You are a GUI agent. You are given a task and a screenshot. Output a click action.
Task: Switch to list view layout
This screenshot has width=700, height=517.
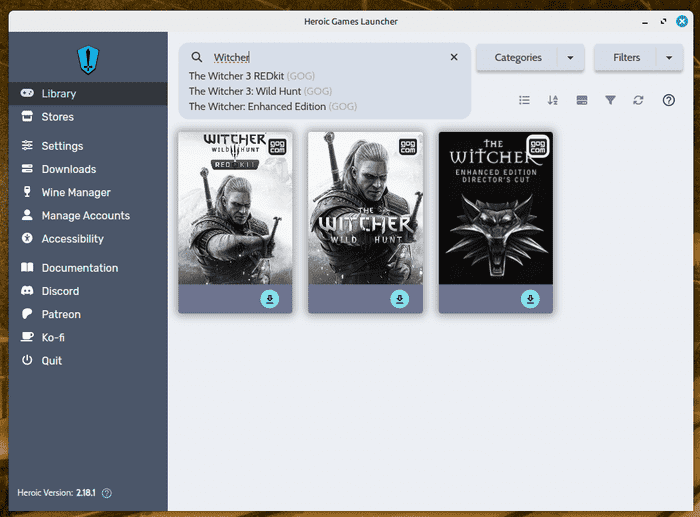(525, 100)
